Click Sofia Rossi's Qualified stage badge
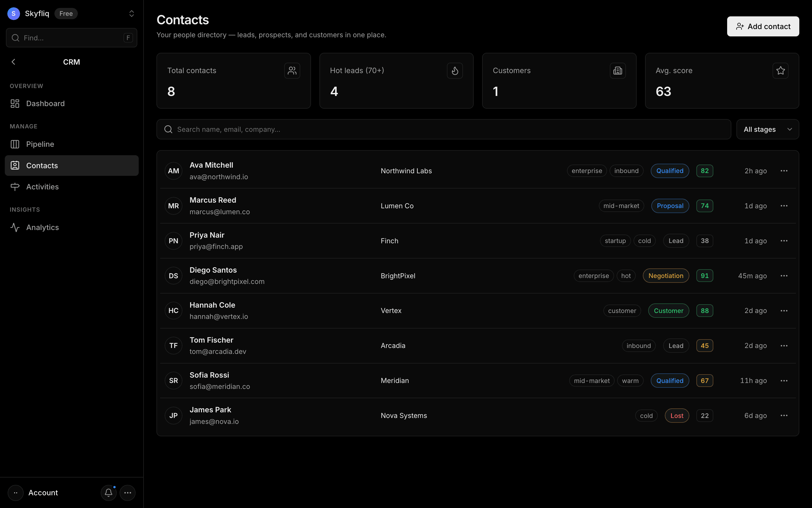The image size is (812, 508). point(670,381)
